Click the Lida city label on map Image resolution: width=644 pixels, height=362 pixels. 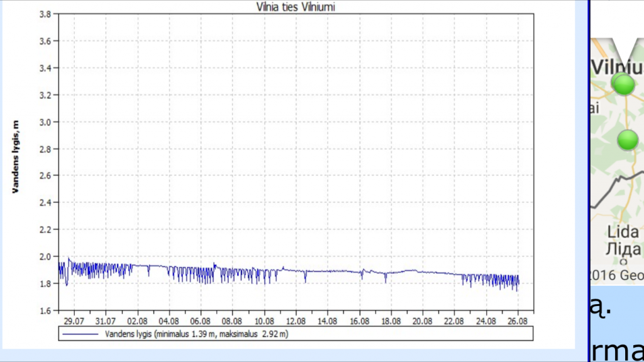(622, 230)
